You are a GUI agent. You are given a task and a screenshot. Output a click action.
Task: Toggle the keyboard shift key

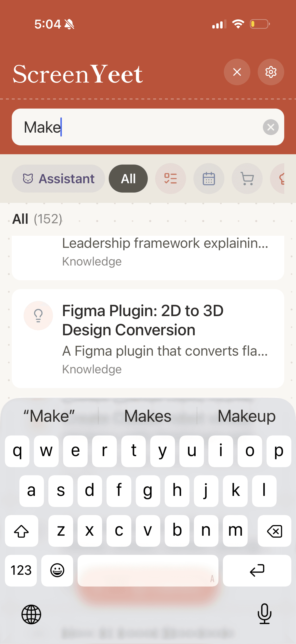tap(22, 531)
